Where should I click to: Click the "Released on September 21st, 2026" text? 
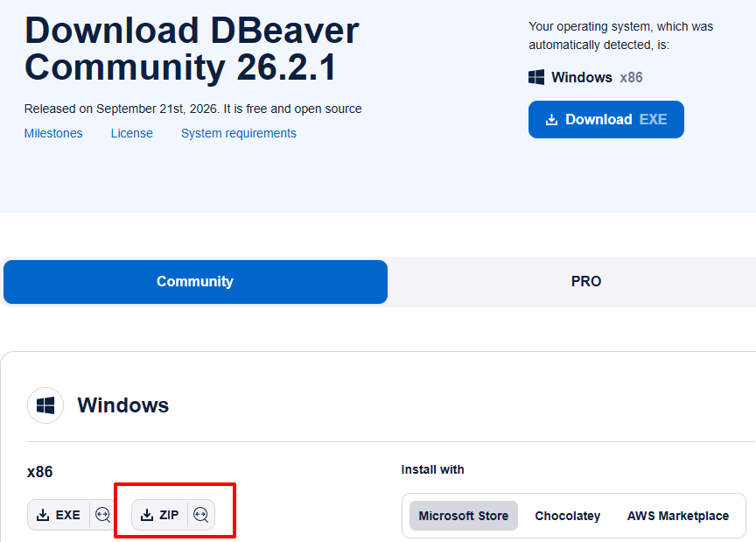pos(121,109)
